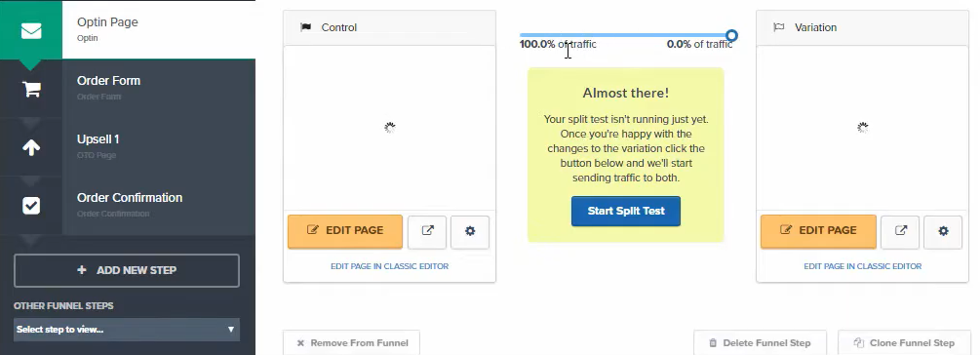This screenshot has width=980, height=355.
Task: Open Control page settings gear
Action: [x=470, y=232]
